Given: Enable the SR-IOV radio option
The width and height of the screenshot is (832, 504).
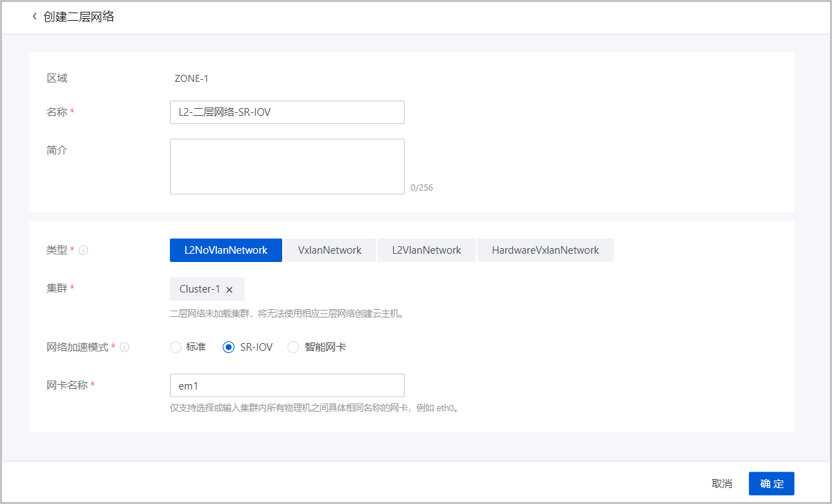Looking at the screenshot, I should tap(229, 347).
